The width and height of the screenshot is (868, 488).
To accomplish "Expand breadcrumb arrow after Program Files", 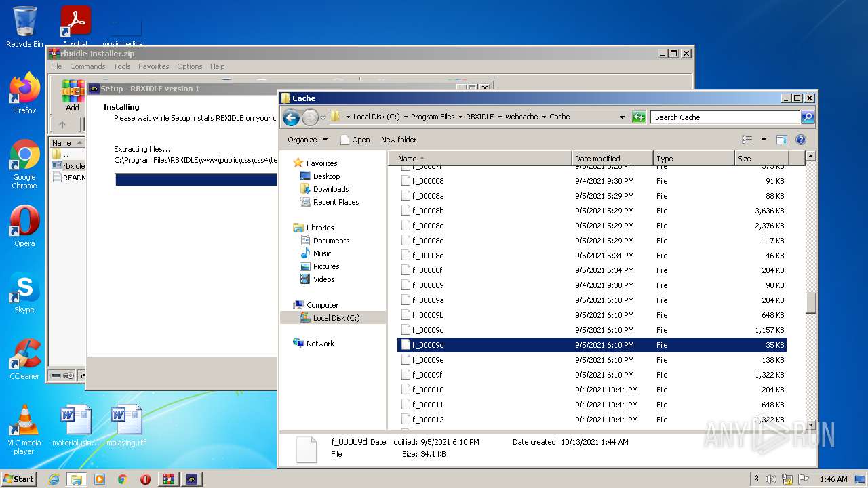I will click(x=460, y=117).
